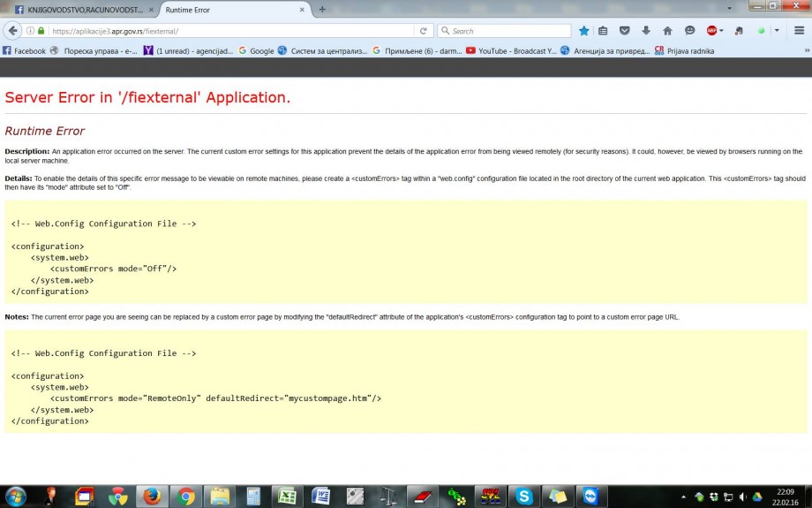Image resolution: width=812 pixels, height=508 pixels.
Task: Open Word from the taskbar
Action: 321,497
